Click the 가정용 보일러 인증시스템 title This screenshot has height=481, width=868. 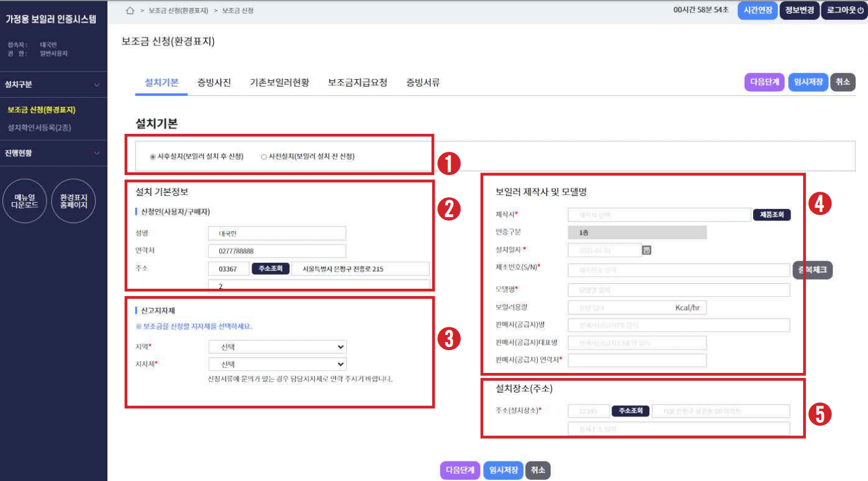(x=51, y=19)
